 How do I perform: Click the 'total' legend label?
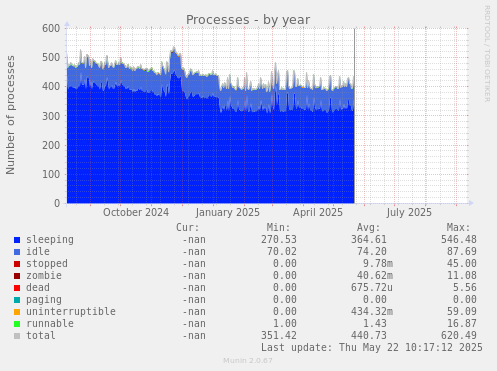(41, 336)
